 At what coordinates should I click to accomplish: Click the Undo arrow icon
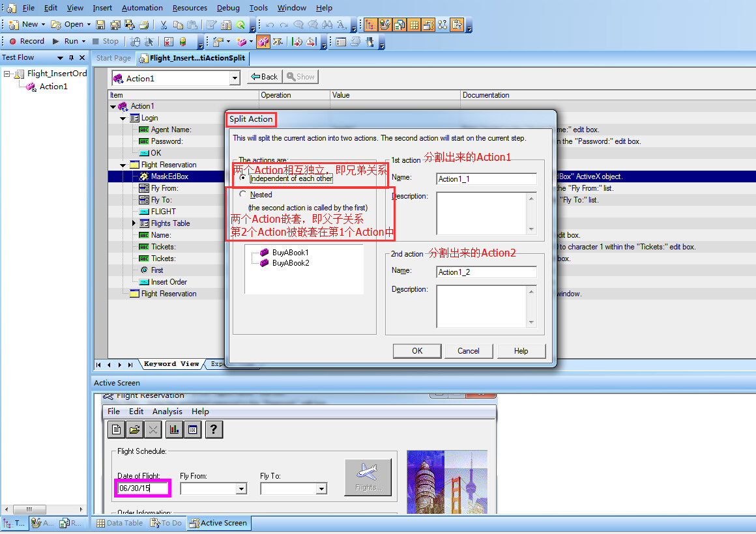pos(270,25)
